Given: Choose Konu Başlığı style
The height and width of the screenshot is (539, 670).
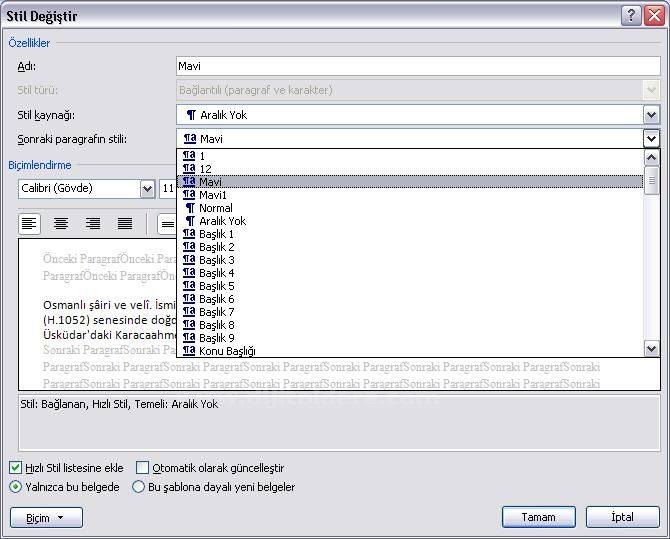Looking at the screenshot, I should [x=410, y=351].
